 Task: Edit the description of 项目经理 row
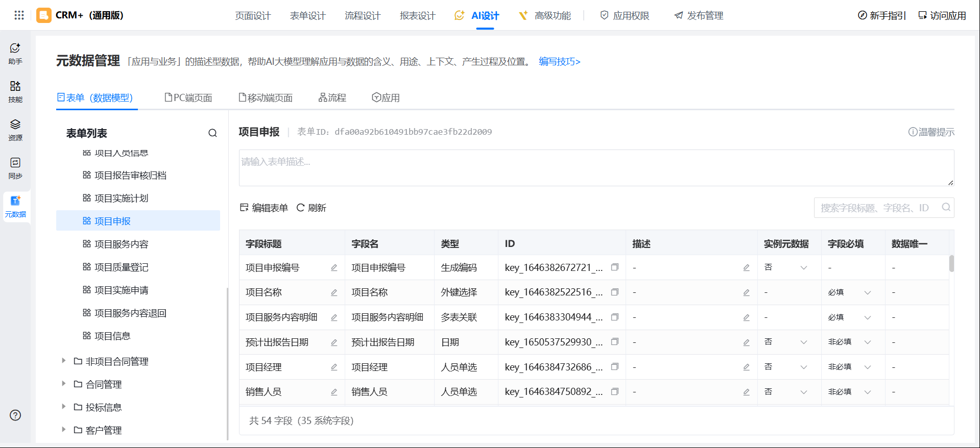[x=746, y=367]
